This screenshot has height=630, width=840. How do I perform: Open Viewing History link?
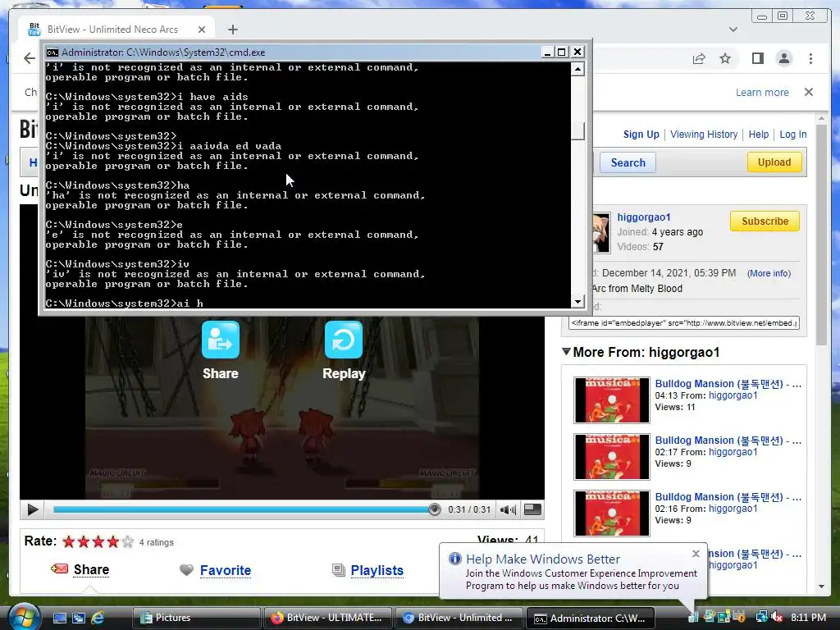click(703, 135)
